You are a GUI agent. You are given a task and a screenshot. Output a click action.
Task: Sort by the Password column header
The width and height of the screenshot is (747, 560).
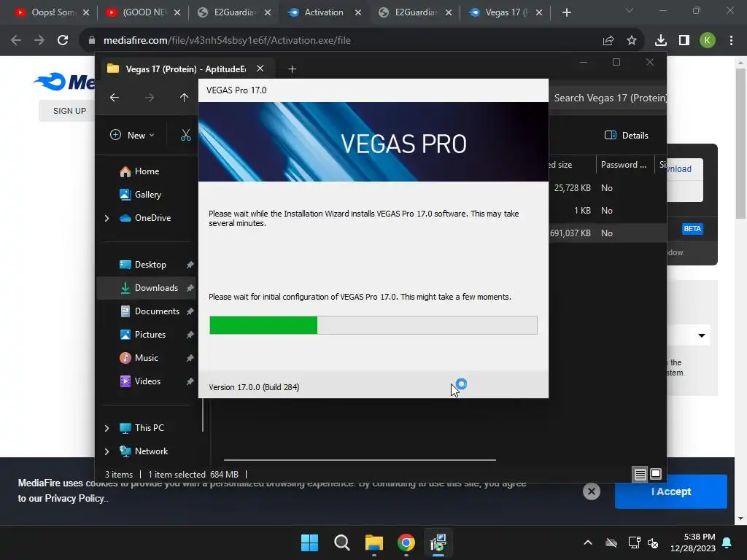pyautogui.click(x=624, y=165)
